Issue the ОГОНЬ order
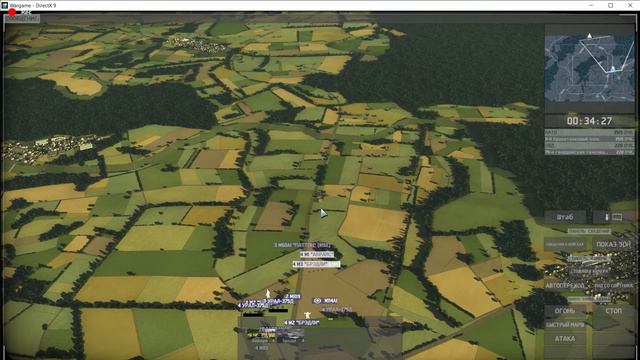Viewport: 640px width, 360px height. point(565,311)
